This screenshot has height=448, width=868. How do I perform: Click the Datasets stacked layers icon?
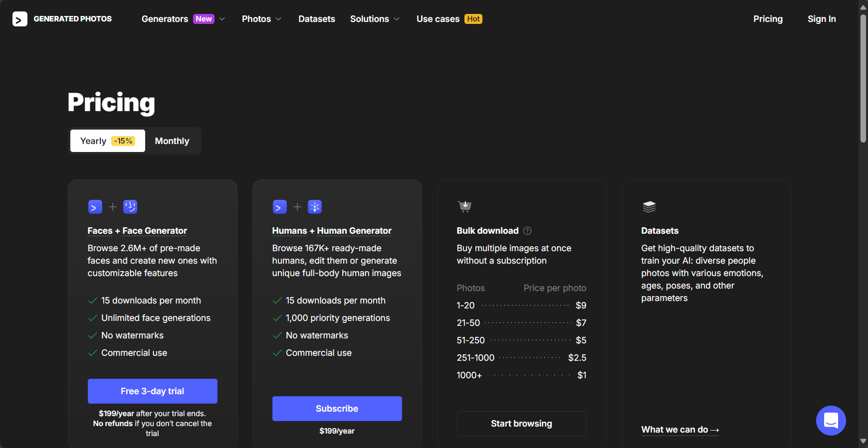pos(649,207)
